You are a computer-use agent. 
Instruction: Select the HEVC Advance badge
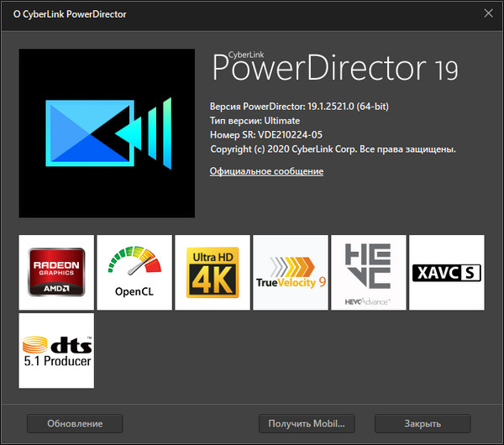(369, 272)
